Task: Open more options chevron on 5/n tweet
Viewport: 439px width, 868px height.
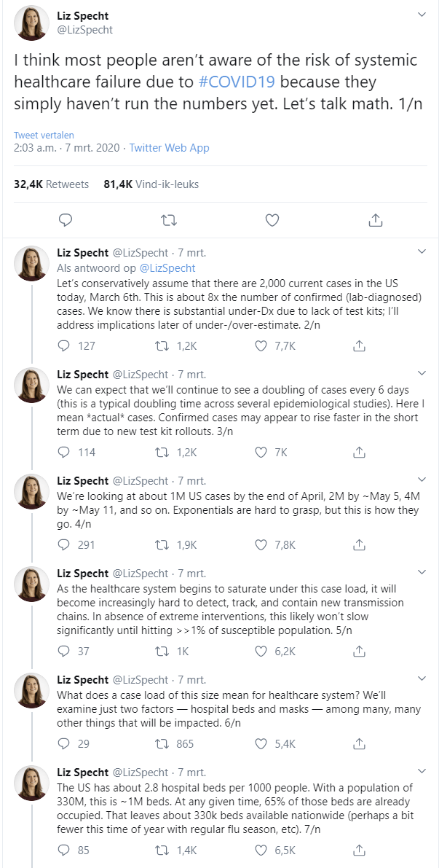Action: (x=422, y=571)
